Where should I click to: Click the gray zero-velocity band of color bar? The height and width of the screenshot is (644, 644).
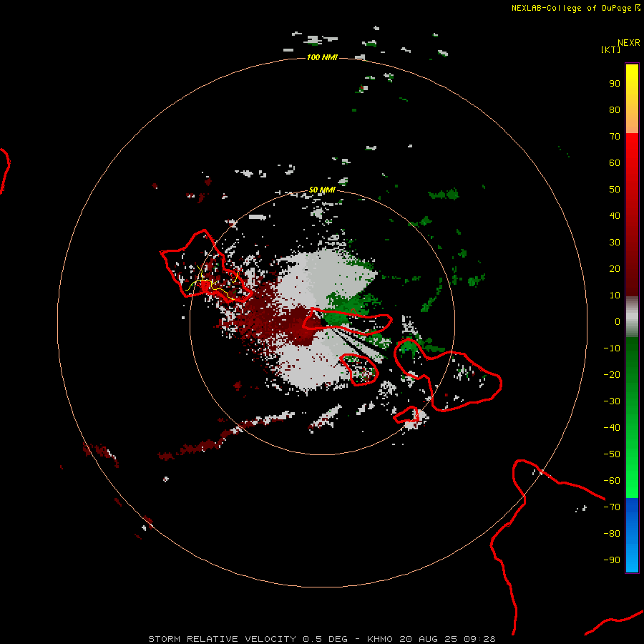(632, 317)
